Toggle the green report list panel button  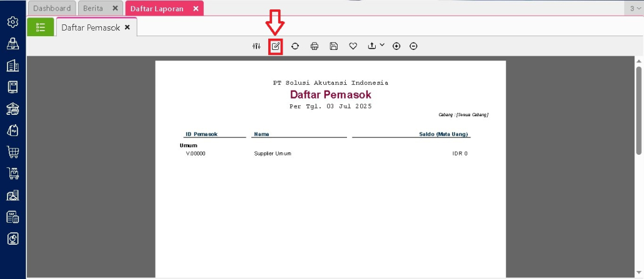point(41,27)
